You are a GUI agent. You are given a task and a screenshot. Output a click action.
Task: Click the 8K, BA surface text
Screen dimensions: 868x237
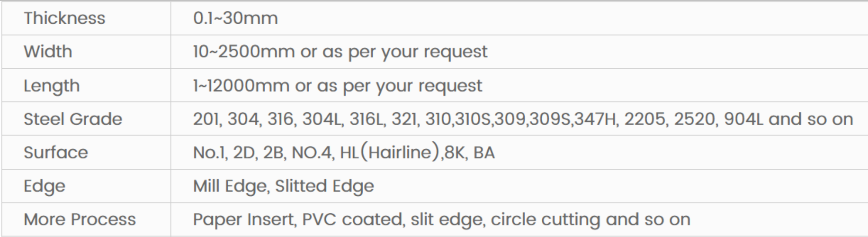(x=470, y=153)
